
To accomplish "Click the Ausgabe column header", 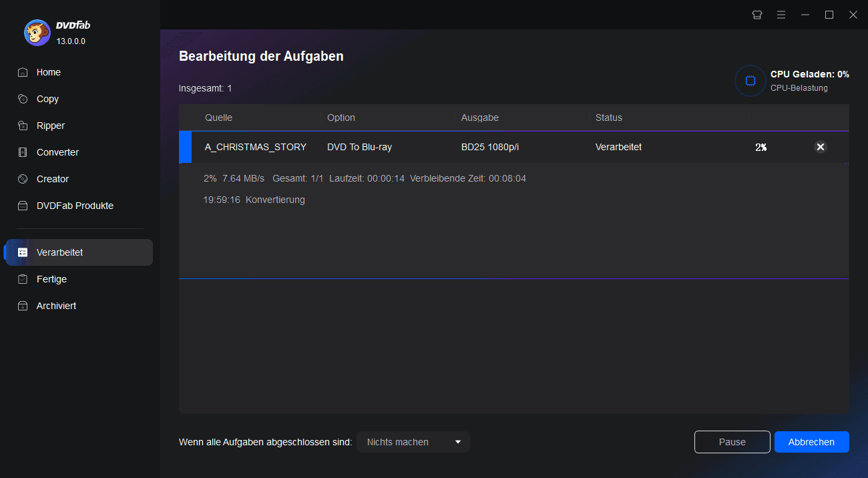I will tap(480, 117).
